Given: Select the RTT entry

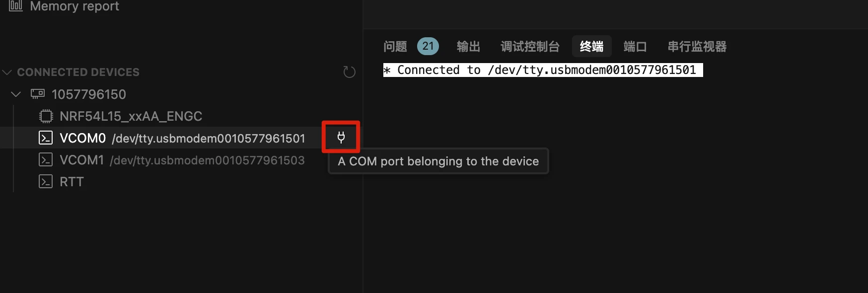Looking at the screenshot, I should [x=72, y=182].
